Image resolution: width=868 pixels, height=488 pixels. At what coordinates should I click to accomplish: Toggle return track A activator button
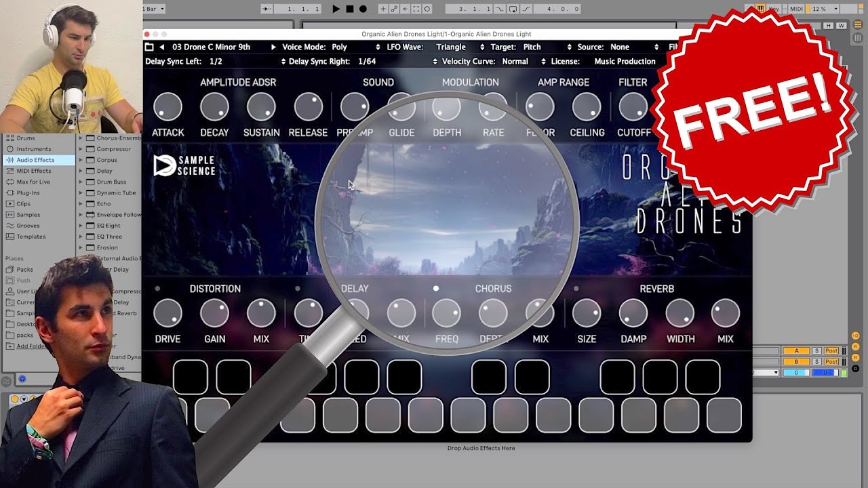coord(796,351)
